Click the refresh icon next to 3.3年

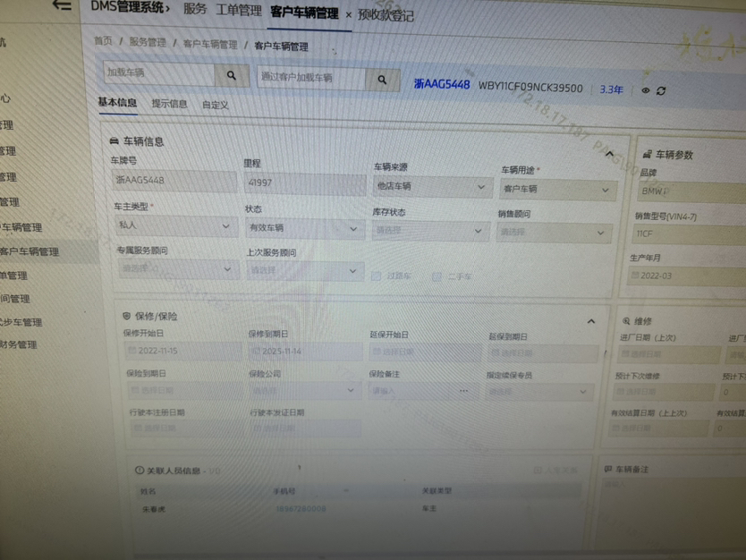coord(661,91)
